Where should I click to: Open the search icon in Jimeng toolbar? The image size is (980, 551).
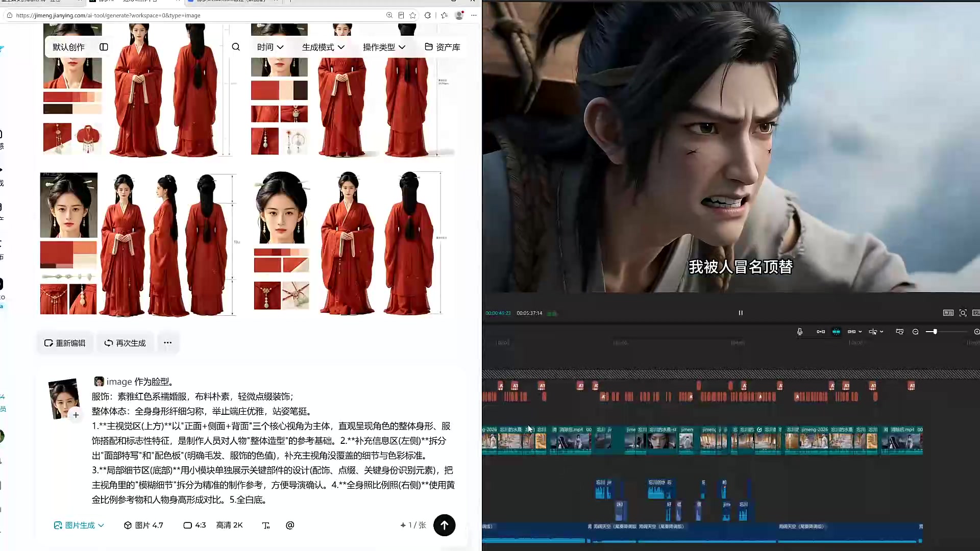236,47
